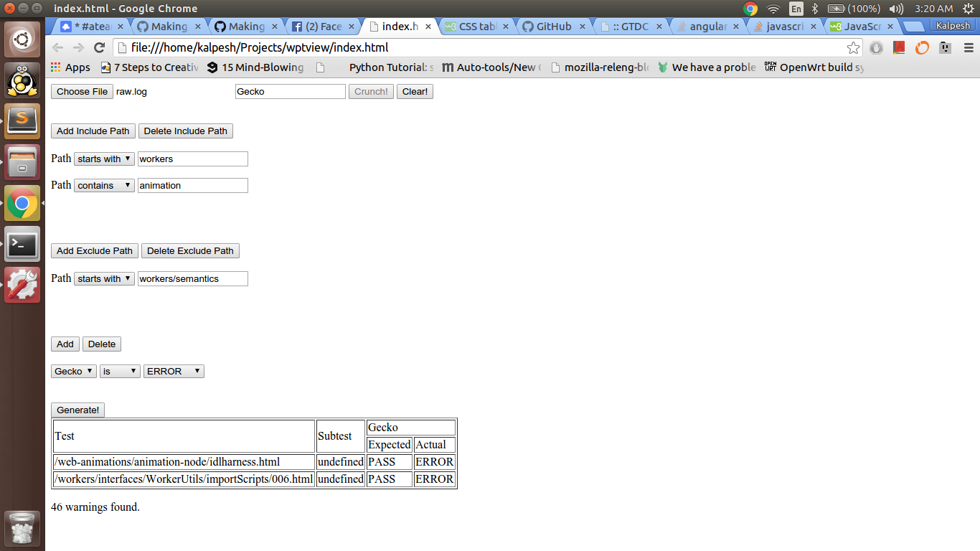Click the Add condition button
Screen dimensions: 980x551
point(65,344)
